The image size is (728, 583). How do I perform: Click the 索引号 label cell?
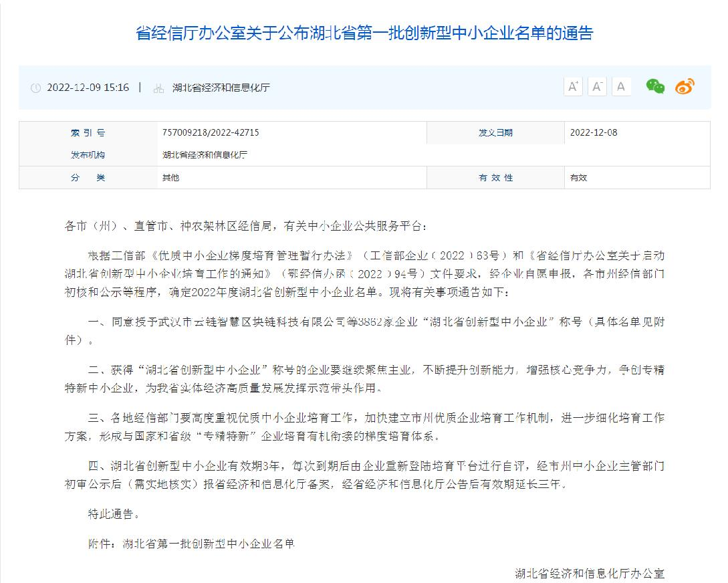coord(88,133)
